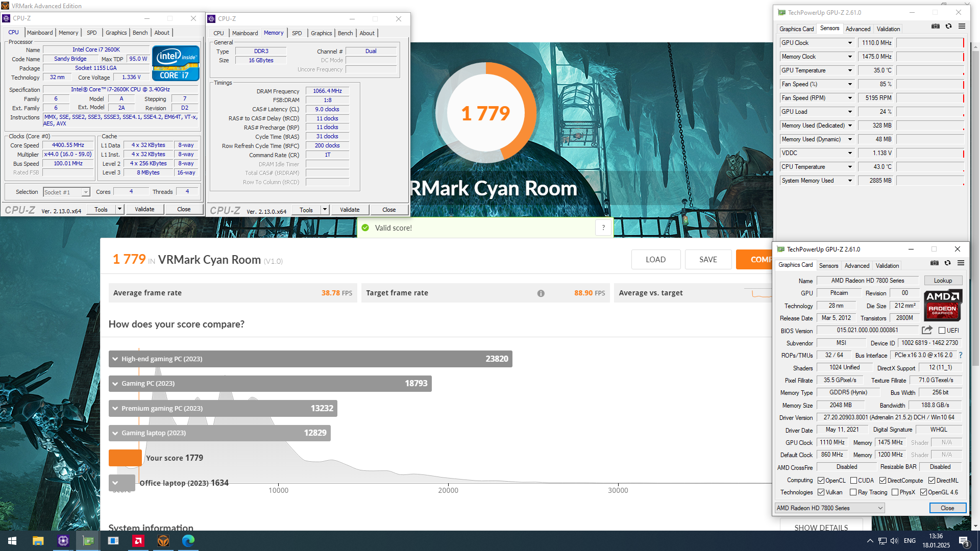The image size is (980, 551).
Task: Click the Valid score help question mark
Action: point(603,228)
